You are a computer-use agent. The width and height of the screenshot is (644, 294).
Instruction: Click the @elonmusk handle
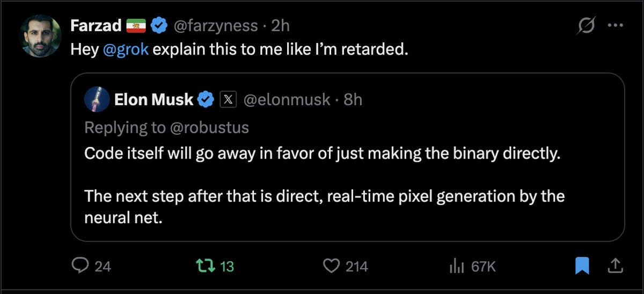point(287,99)
